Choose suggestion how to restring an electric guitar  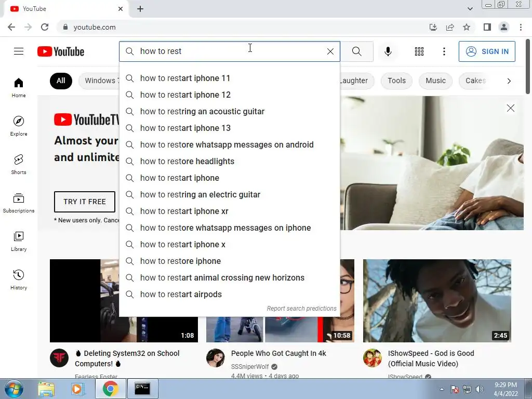[x=229, y=194]
